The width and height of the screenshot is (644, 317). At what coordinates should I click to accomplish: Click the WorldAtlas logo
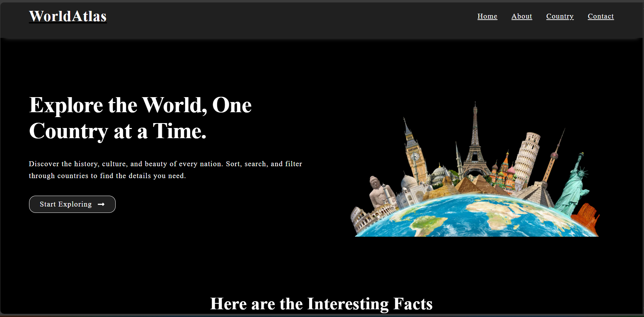click(x=68, y=16)
